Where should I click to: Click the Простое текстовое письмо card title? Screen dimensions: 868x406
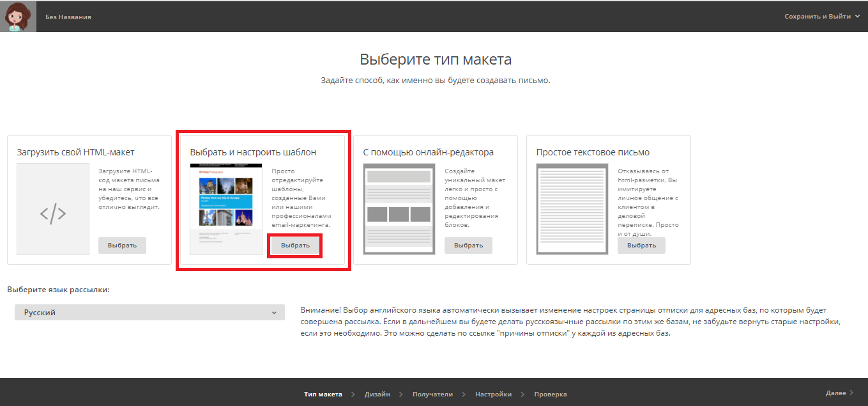[593, 152]
